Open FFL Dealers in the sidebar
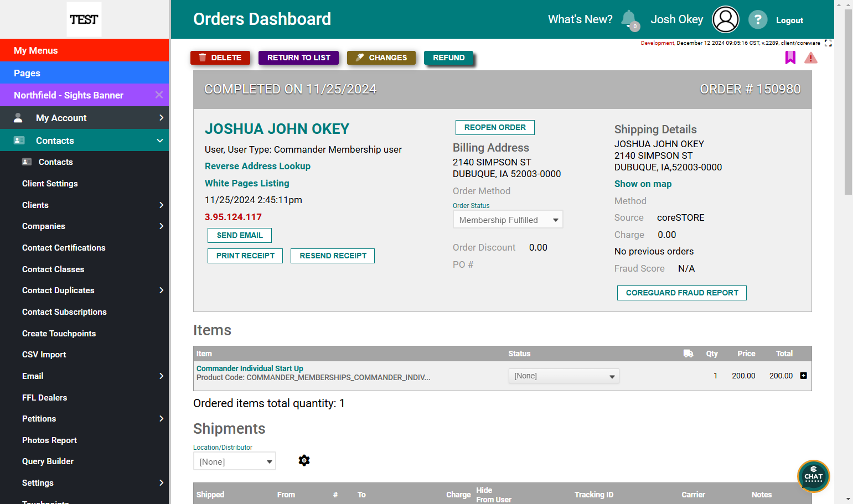Viewport: 853px width, 504px height. tap(44, 398)
